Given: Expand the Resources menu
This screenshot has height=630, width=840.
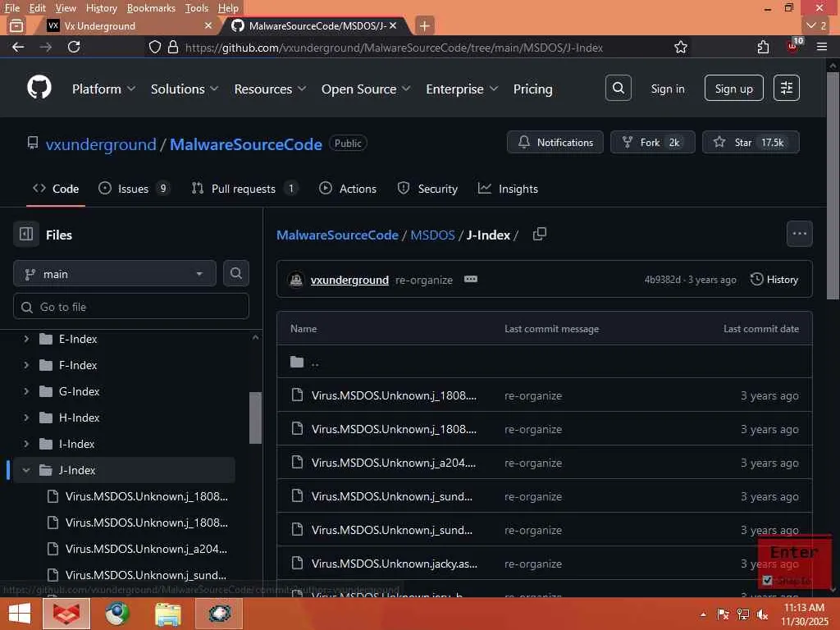Looking at the screenshot, I should coord(270,89).
